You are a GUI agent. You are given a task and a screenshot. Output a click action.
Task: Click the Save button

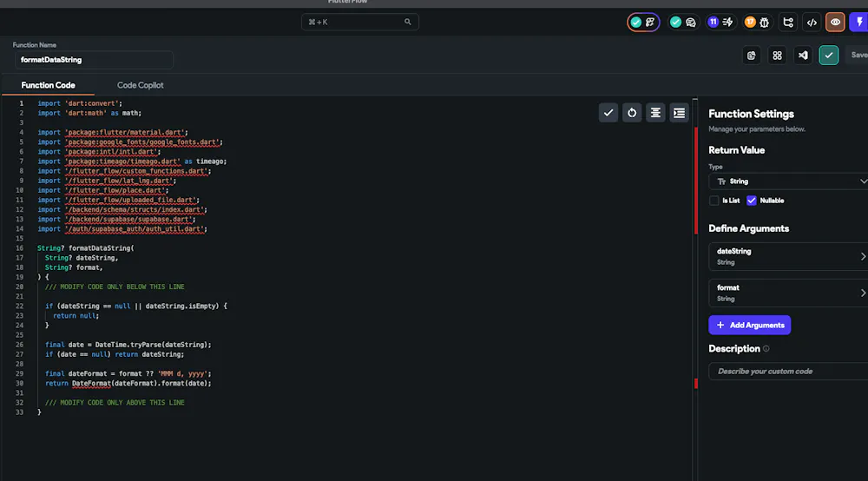point(858,56)
